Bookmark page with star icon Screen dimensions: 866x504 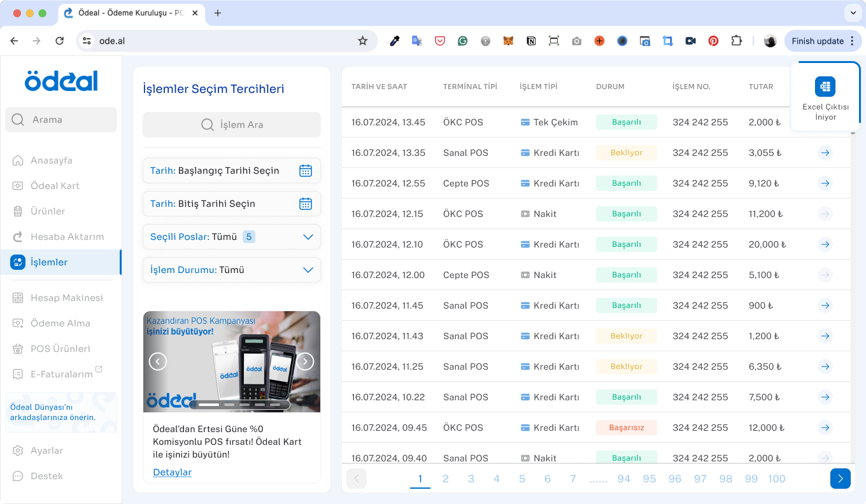362,41
